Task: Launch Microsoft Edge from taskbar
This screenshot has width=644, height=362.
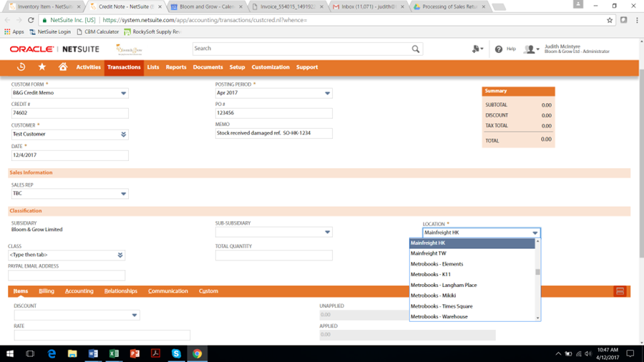Action: [x=52, y=354]
